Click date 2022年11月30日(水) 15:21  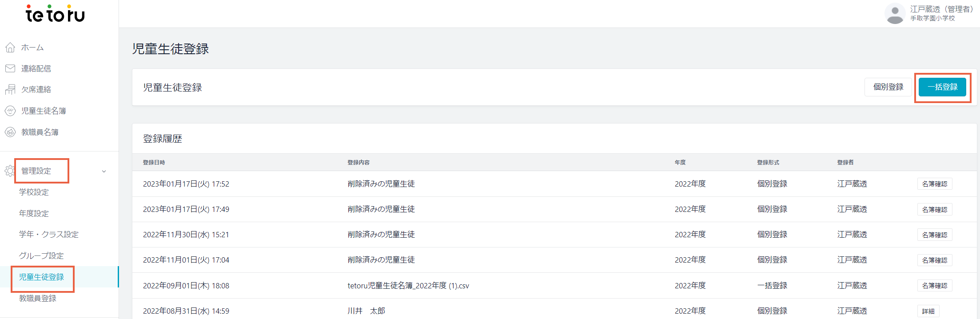pos(186,235)
